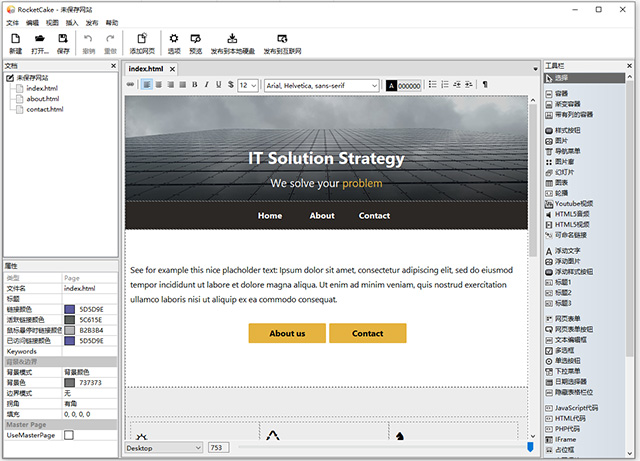Click the 保存 (Save) toolbar icon
This screenshot has width=640, height=461.
[x=64, y=38]
